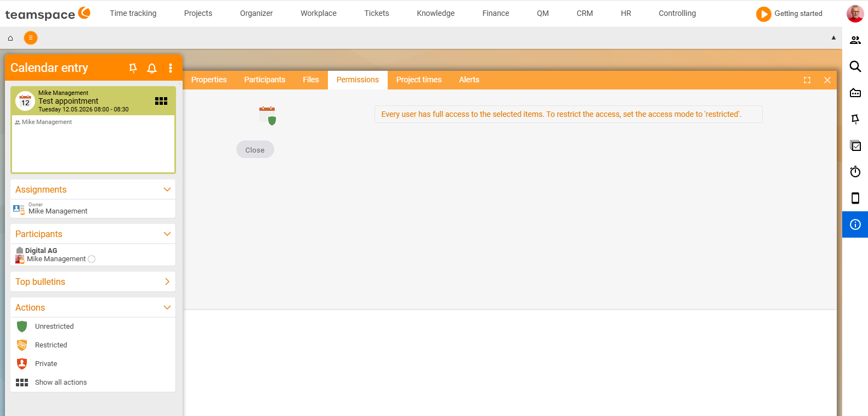Open the tasks checklist sidebar icon

click(x=855, y=145)
